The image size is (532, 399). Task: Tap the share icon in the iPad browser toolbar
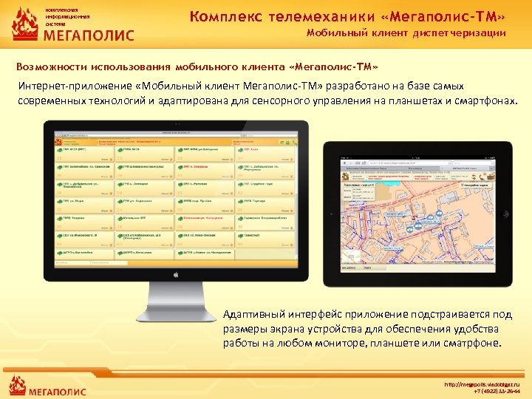pos(364,163)
